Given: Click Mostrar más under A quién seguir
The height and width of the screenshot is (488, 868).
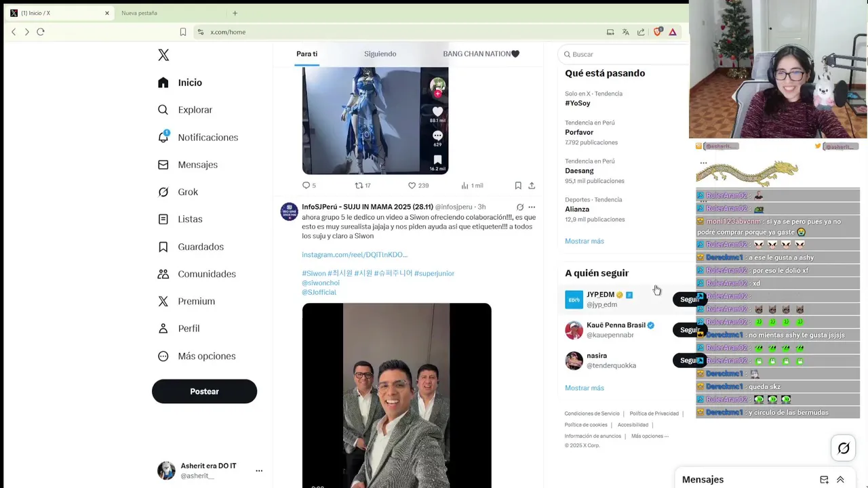Looking at the screenshot, I should pyautogui.click(x=584, y=388).
